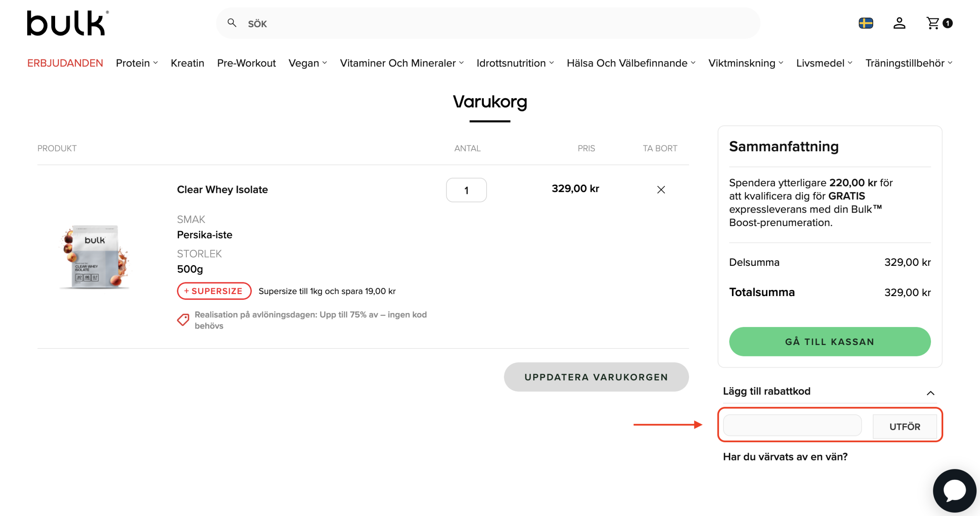Open the chat bubble widget
Image resolution: width=980 pixels, height=516 pixels.
click(955, 491)
